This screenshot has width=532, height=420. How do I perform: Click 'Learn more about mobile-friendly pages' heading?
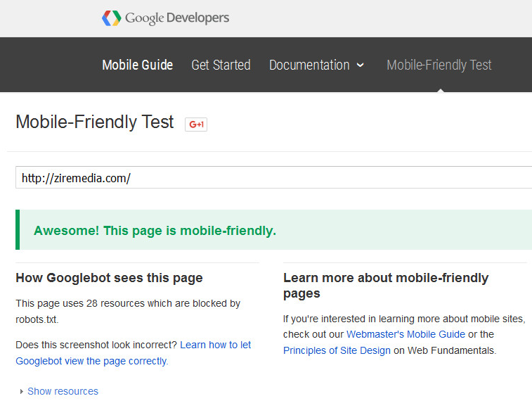386,286
